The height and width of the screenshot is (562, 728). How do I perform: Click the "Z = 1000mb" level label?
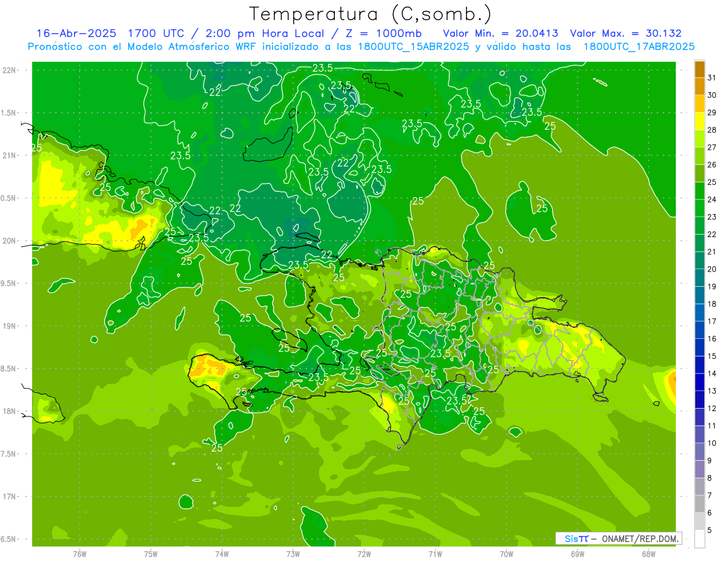coord(384,33)
